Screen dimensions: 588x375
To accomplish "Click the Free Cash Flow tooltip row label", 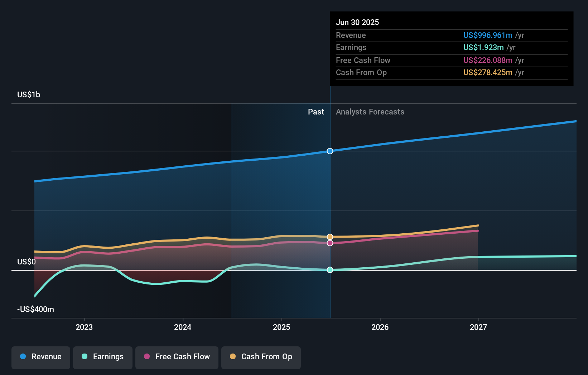I will pyautogui.click(x=363, y=60).
